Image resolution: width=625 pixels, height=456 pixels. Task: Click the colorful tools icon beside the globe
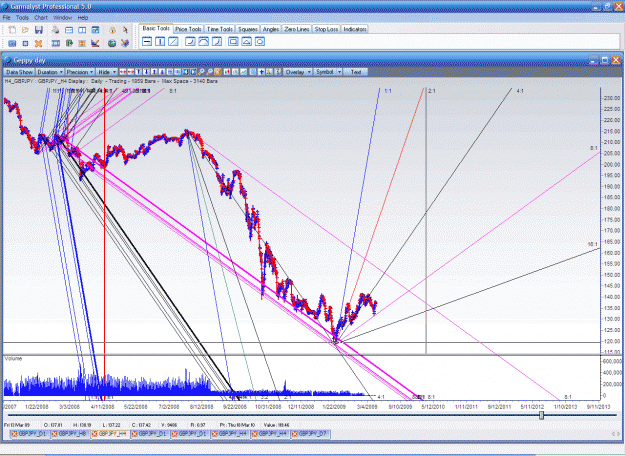pos(125,43)
